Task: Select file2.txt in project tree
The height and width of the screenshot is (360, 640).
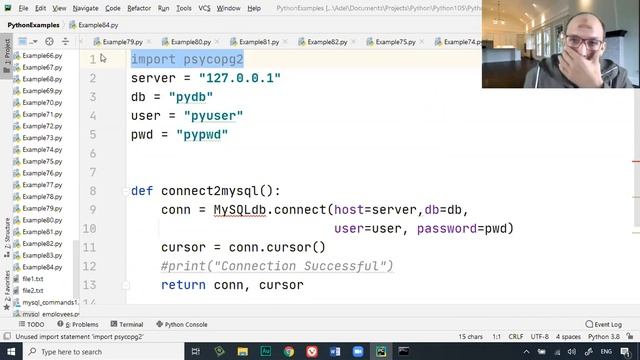Action: click(x=33, y=291)
